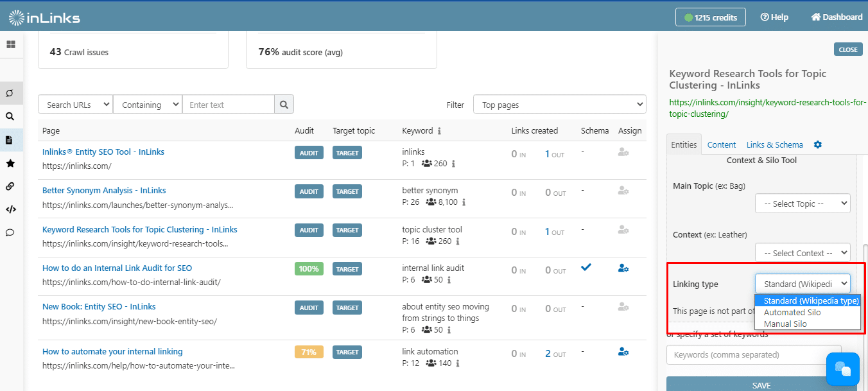868x391 pixels.
Task: Click AUDIT button for Better Synonym Analysis
Action: pyautogui.click(x=309, y=192)
